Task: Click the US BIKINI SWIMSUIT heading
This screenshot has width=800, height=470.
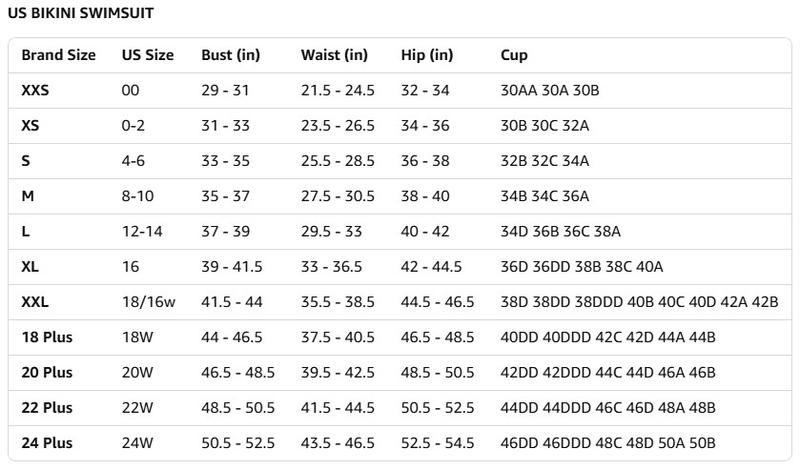Action: (80, 15)
